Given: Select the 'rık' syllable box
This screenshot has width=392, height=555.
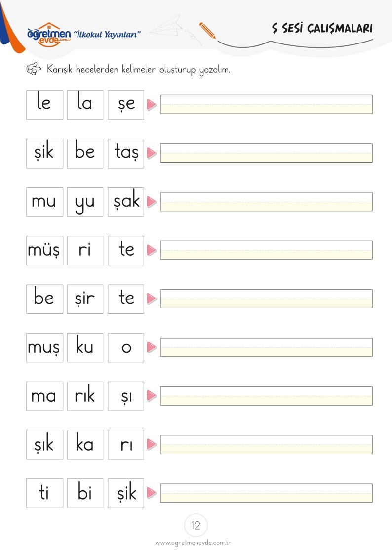Looking at the screenshot, I should (85, 396).
